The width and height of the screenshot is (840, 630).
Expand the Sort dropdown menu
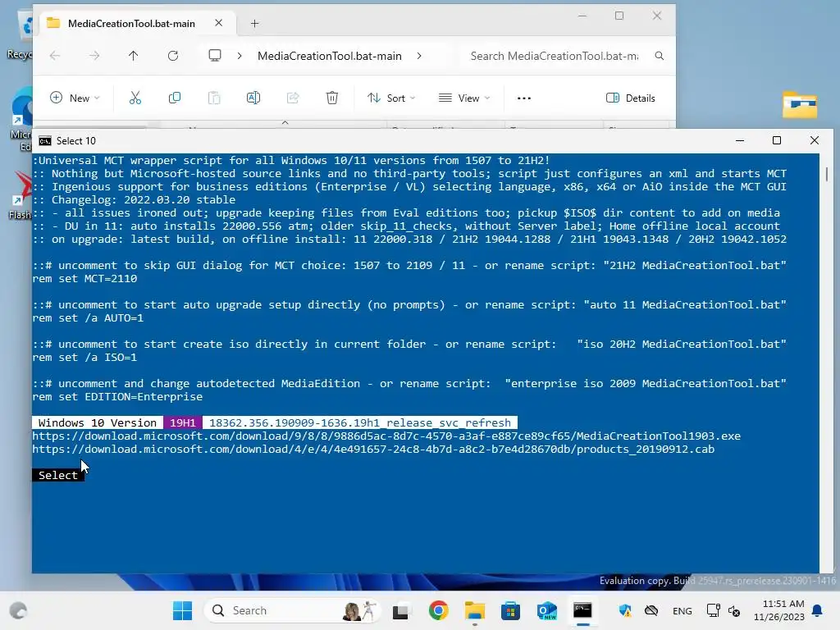[x=391, y=98]
